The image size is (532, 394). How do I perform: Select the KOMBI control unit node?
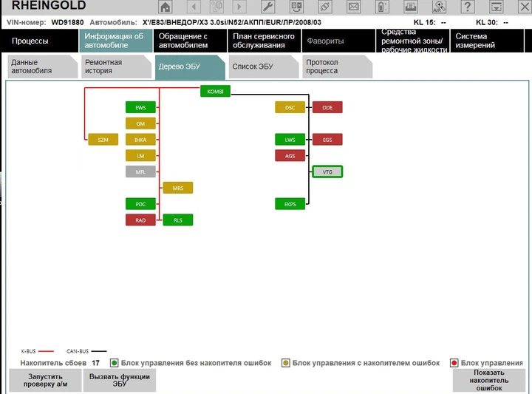click(x=215, y=91)
